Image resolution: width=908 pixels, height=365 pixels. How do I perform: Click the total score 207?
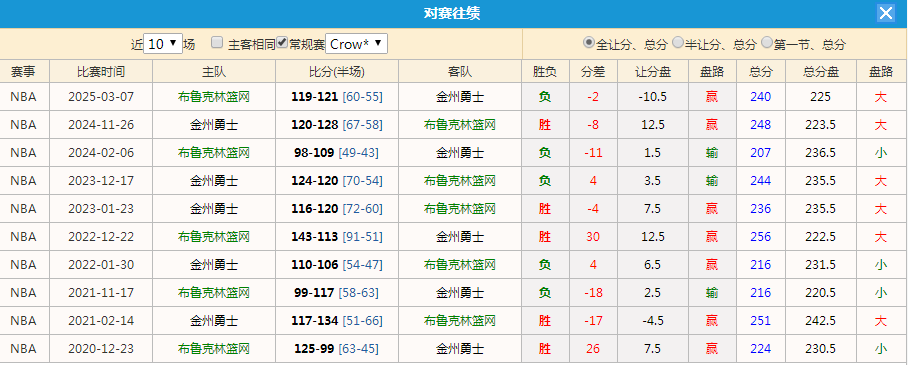[760, 153]
